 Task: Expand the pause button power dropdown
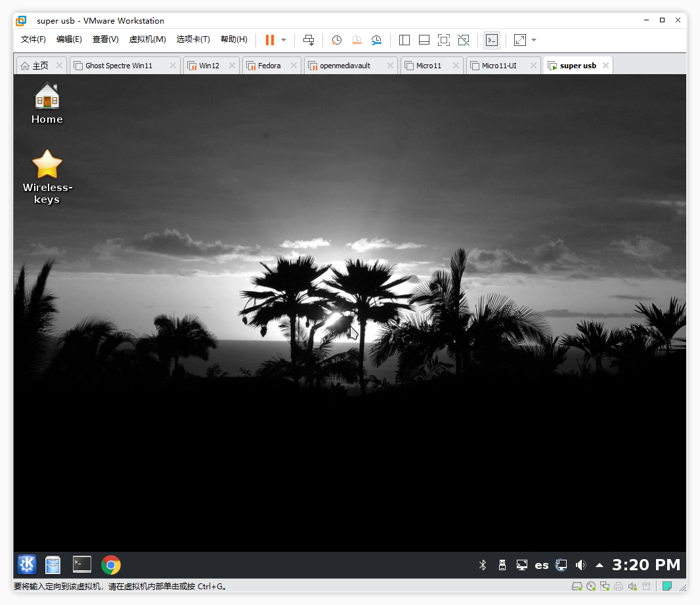click(x=284, y=40)
